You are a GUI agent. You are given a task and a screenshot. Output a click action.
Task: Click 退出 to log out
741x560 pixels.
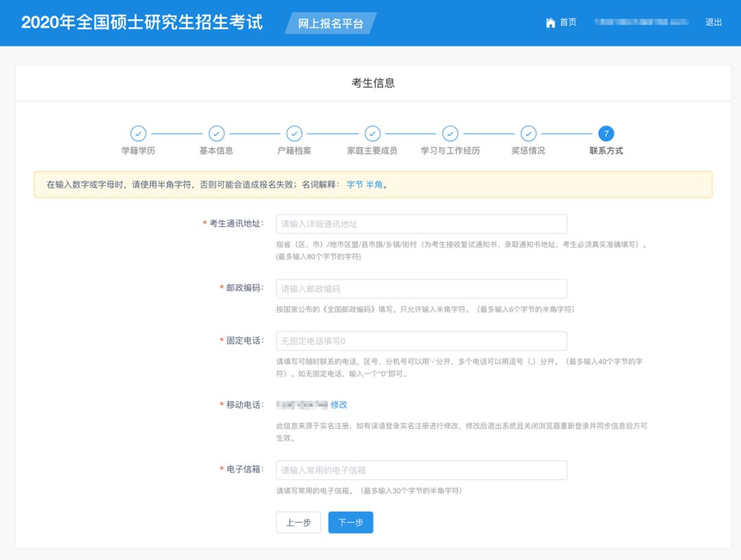(711, 22)
